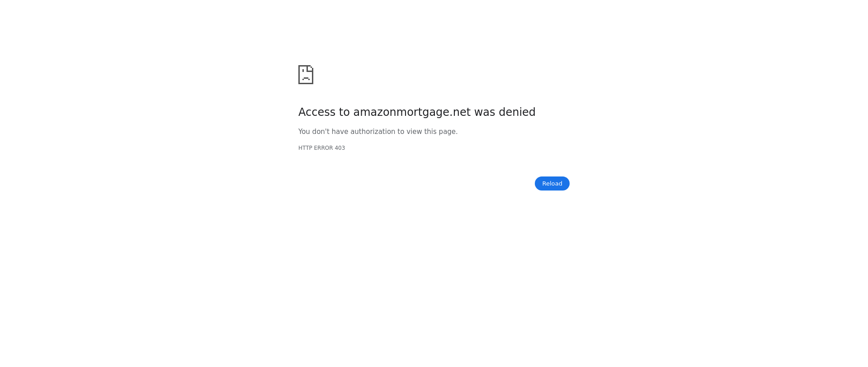Viewport: 868px width, 367px height.
Task: Click the word 'page.' ending the message
Action: pyautogui.click(x=448, y=132)
